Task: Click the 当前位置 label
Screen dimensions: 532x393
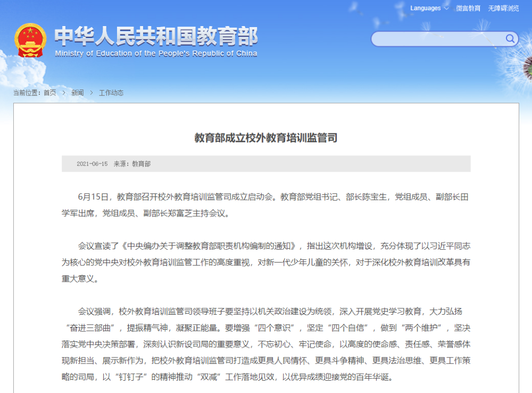Action: 27,93
